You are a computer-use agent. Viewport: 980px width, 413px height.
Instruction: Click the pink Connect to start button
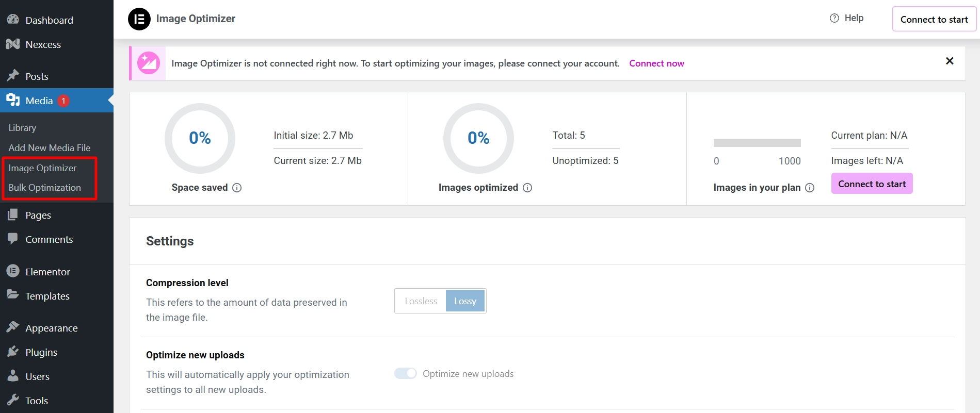pos(872,184)
